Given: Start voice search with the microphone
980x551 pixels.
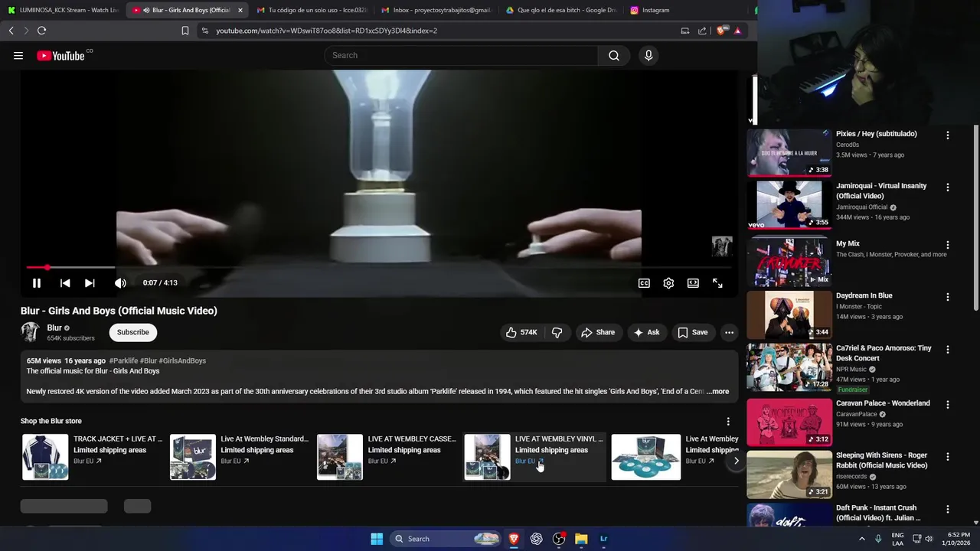Looking at the screenshot, I should (648, 55).
